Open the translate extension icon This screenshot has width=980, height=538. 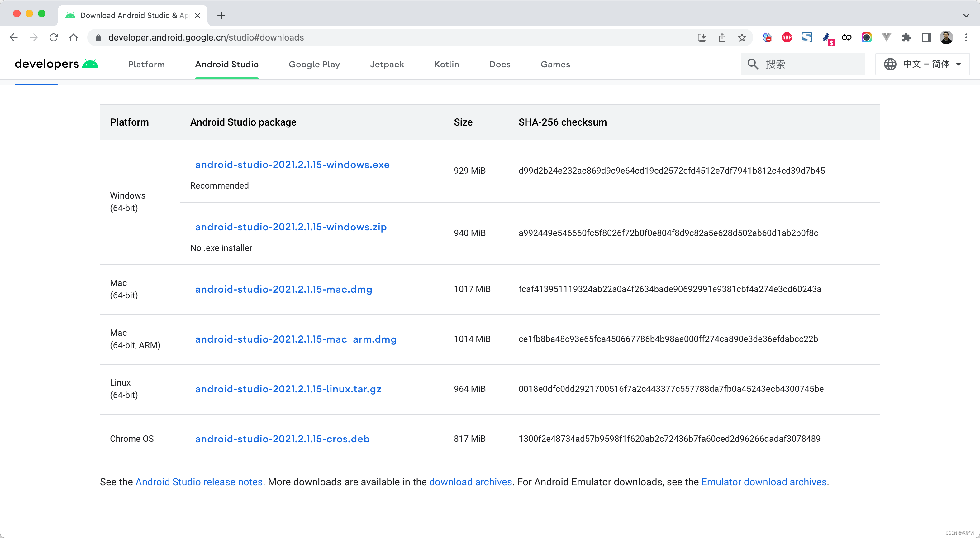coord(767,37)
